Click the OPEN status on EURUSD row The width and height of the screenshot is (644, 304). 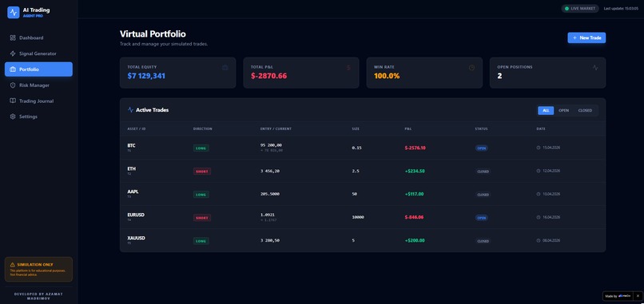click(481, 218)
